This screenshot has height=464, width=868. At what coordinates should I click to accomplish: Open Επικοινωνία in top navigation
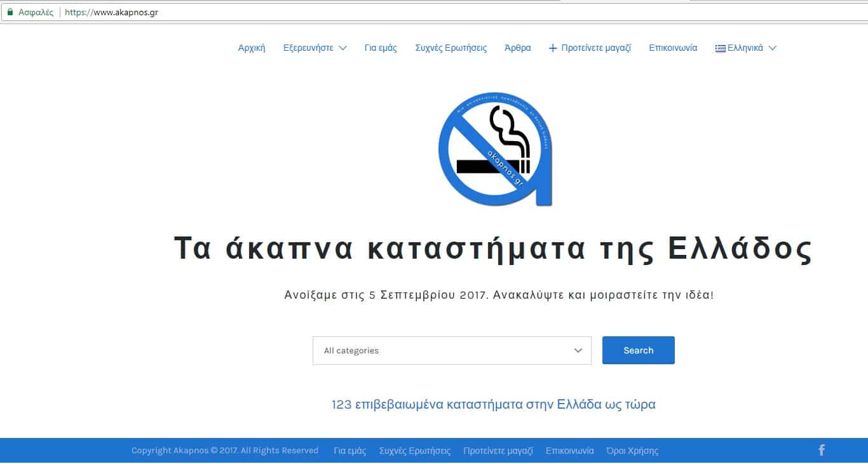(673, 48)
